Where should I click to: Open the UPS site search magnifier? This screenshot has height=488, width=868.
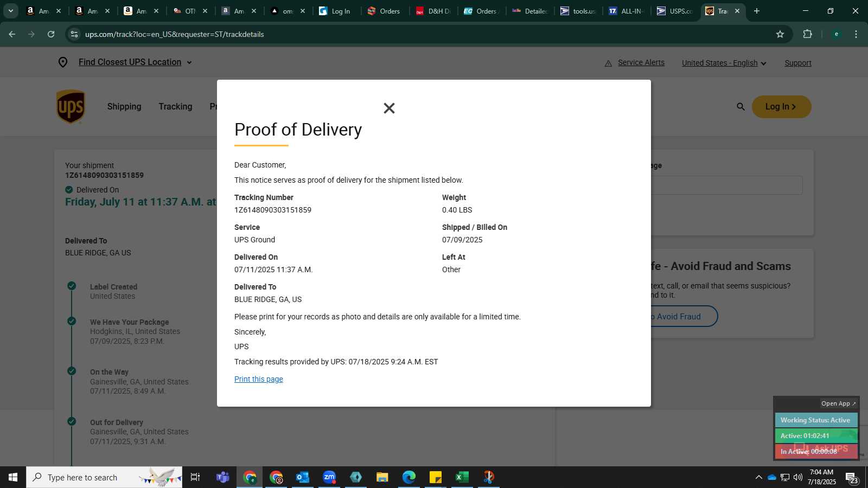[741, 107]
